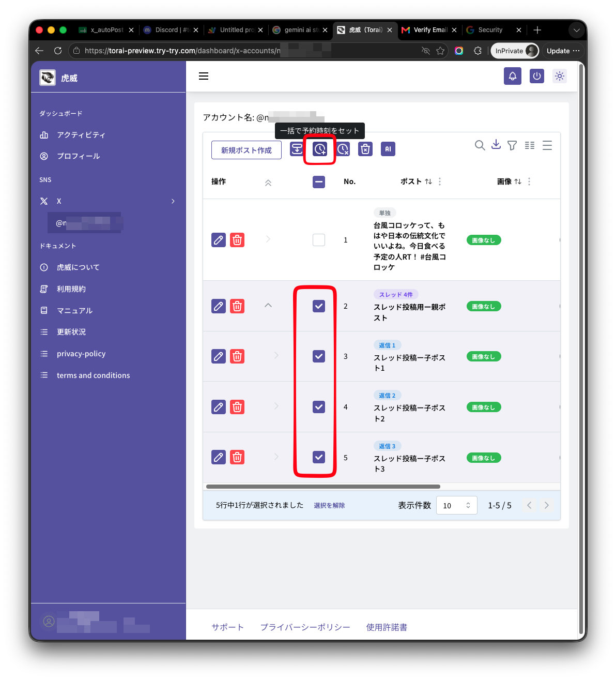Bookmark page with the star icon
This screenshot has height=680, width=616.
point(440,51)
